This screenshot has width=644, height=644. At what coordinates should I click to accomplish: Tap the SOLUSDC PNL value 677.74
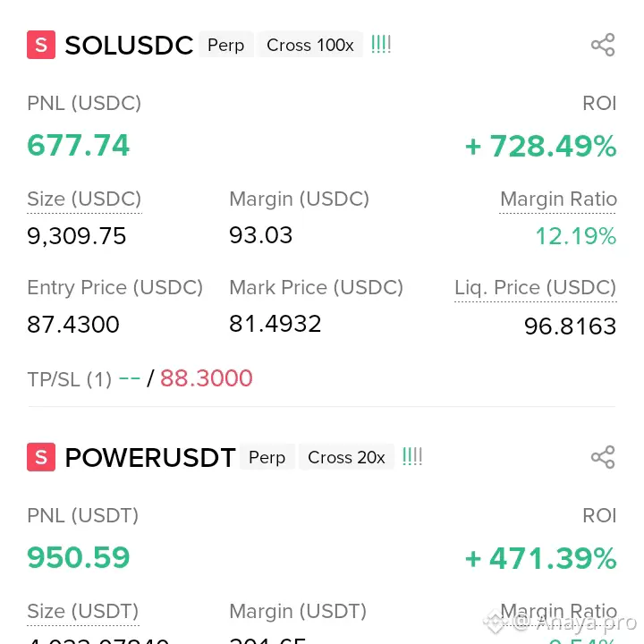tap(79, 145)
